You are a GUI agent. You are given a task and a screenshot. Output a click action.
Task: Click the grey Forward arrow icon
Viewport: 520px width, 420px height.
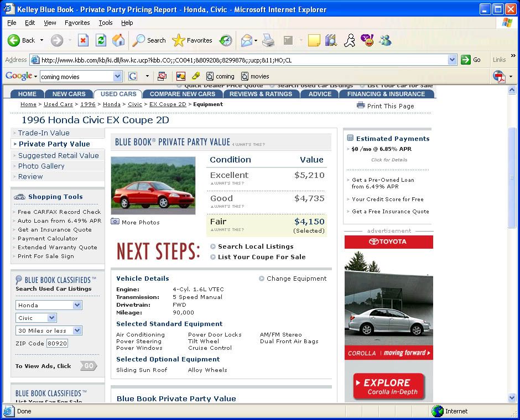57,40
